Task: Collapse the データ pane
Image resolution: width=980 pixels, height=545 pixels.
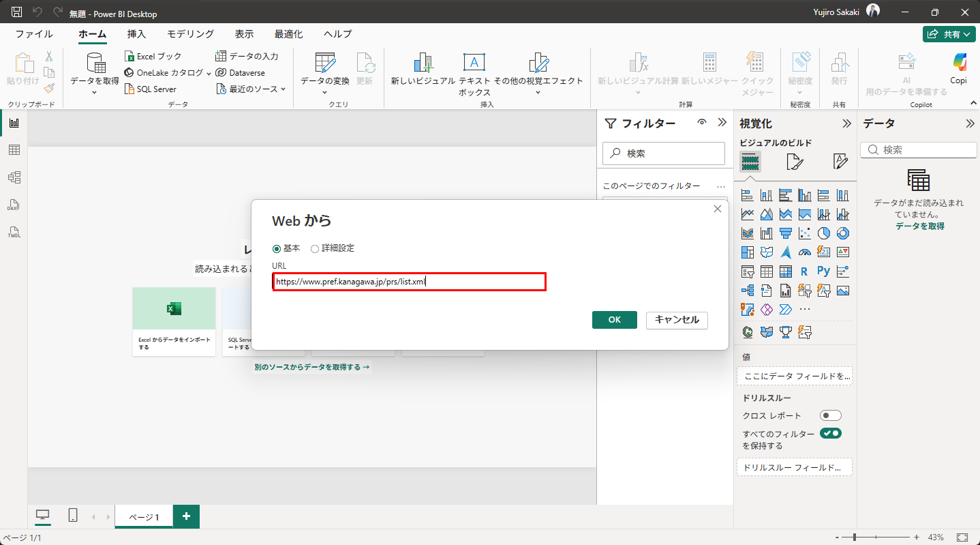Action: (970, 123)
